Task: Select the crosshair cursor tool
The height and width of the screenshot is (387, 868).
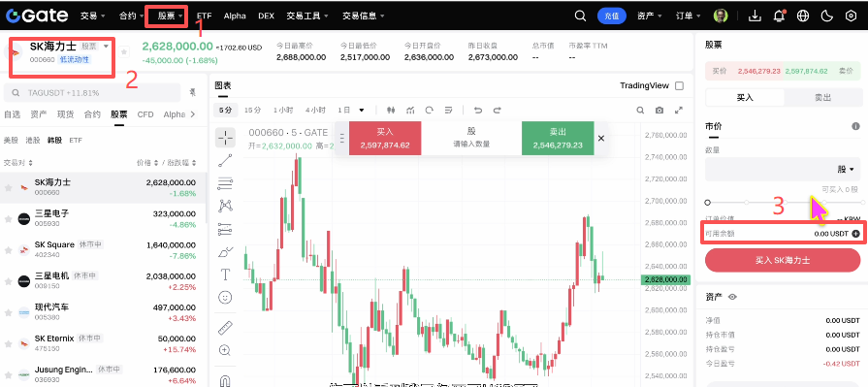Action: [225, 138]
